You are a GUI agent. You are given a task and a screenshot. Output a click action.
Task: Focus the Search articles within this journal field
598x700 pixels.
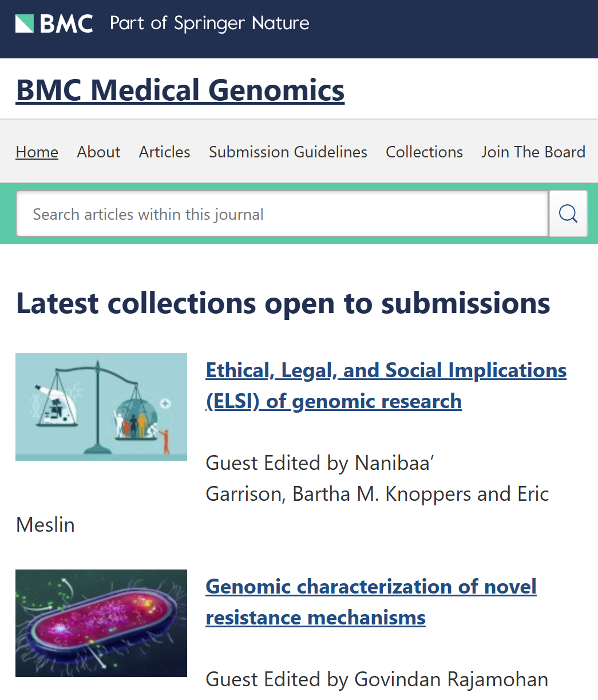(x=282, y=213)
